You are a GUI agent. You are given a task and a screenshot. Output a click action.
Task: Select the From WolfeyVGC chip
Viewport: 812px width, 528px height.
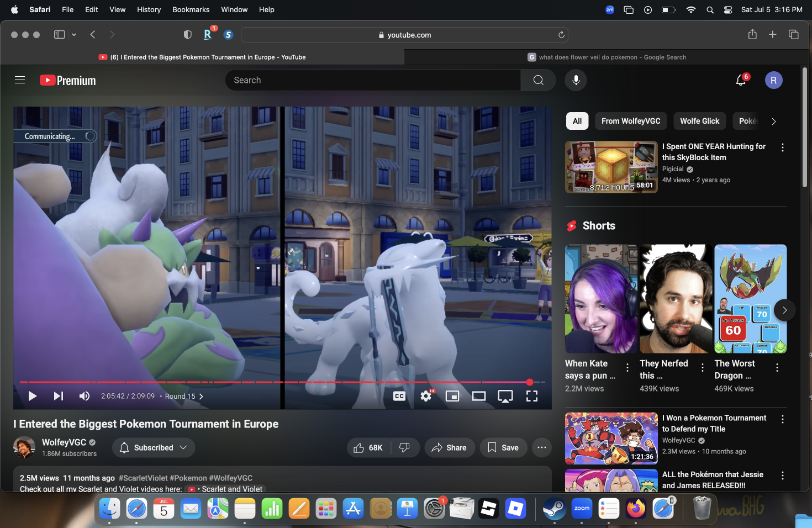(x=631, y=121)
